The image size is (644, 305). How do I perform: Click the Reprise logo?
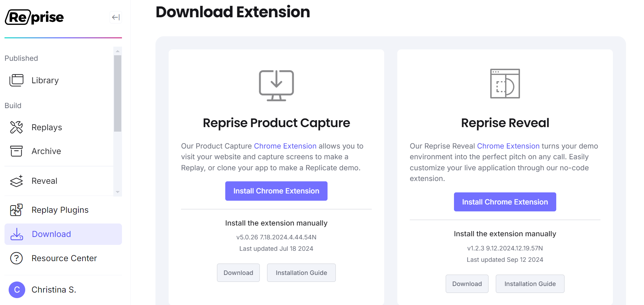(x=35, y=17)
